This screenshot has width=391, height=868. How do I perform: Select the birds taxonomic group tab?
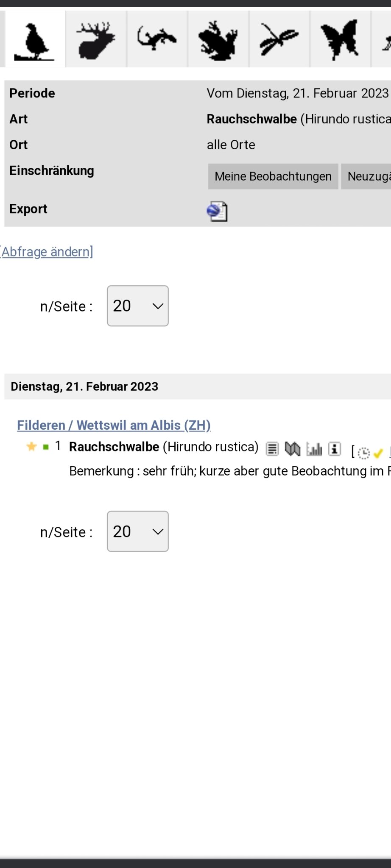tap(34, 40)
